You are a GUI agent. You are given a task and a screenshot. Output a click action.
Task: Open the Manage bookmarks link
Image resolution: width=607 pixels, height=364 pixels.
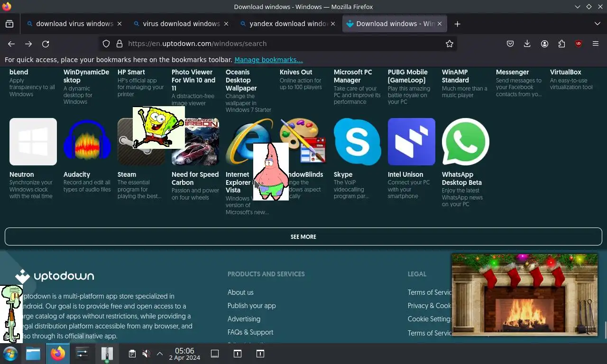(x=268, y=60)
